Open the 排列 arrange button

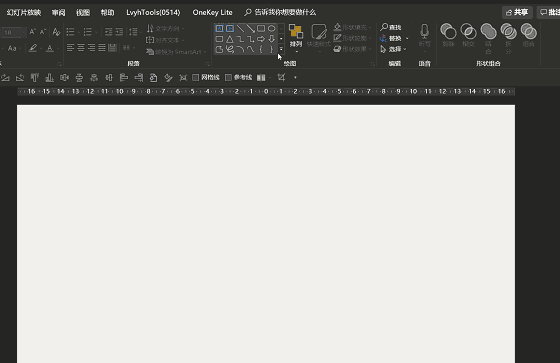296,37
